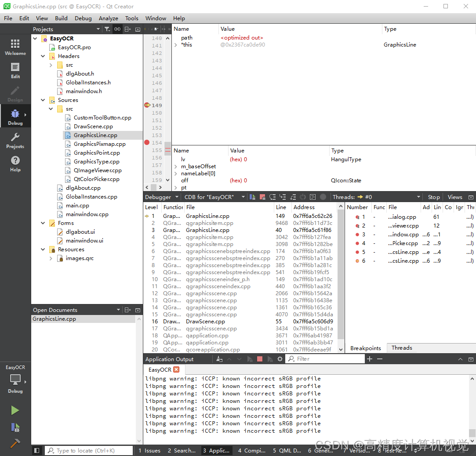
Task: Toggle Synchronize with Editor link icon
Action: click(x=117, y=29)
